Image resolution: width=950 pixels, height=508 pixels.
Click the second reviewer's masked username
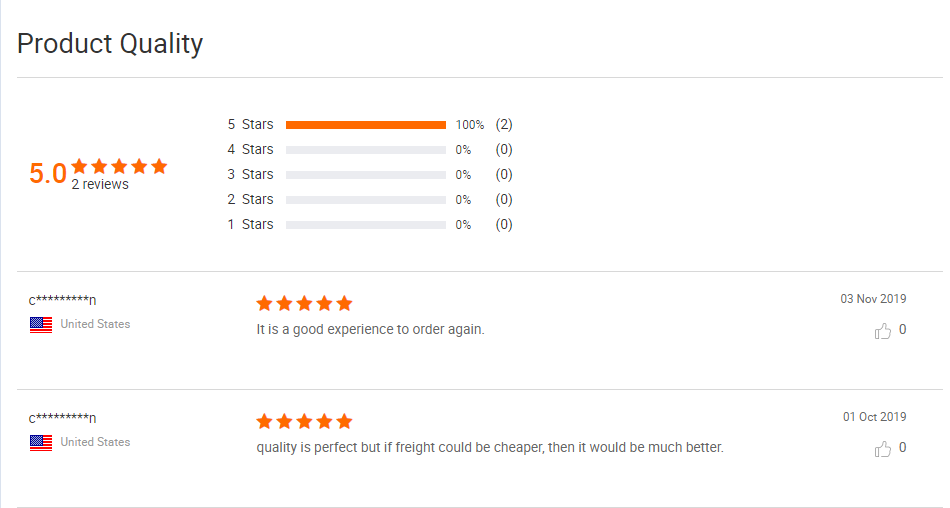tap(62, 418)
